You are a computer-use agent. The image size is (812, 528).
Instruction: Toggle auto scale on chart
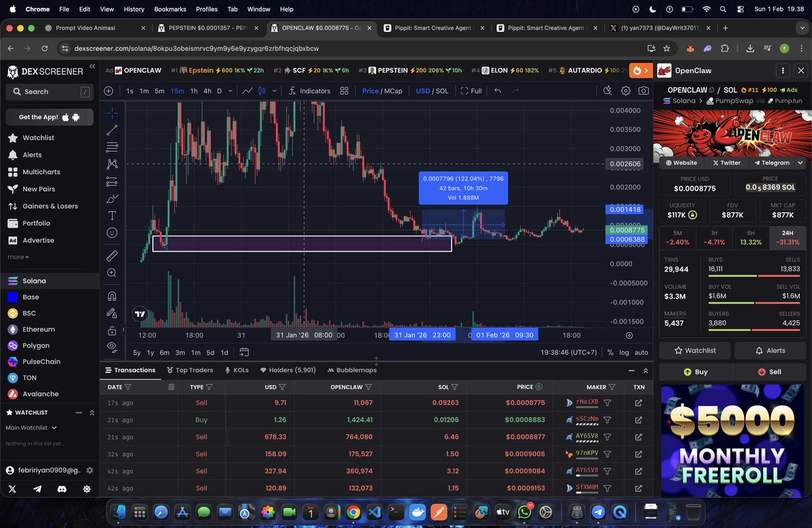[641, 352]
